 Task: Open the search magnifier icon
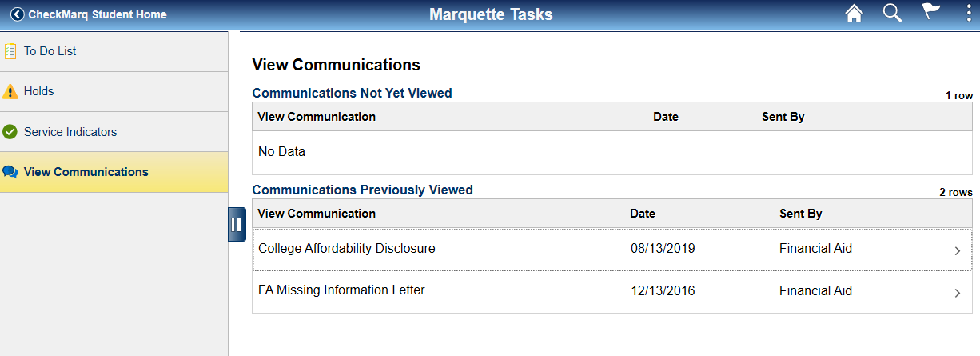pos(892,14)
